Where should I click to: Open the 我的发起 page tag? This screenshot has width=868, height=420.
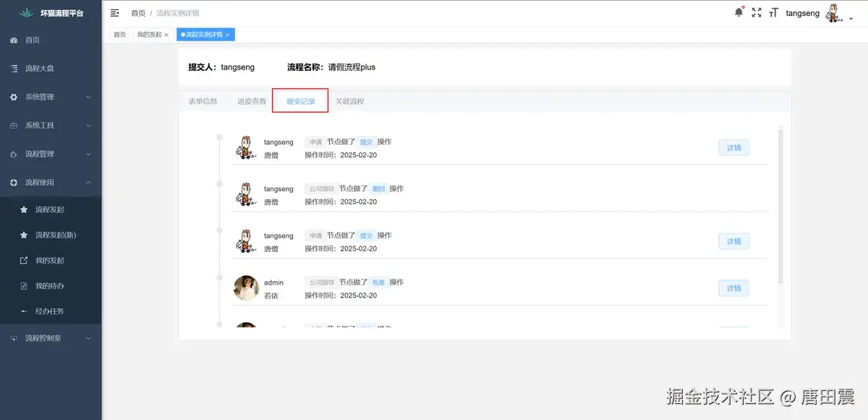[x=153, y=35]
